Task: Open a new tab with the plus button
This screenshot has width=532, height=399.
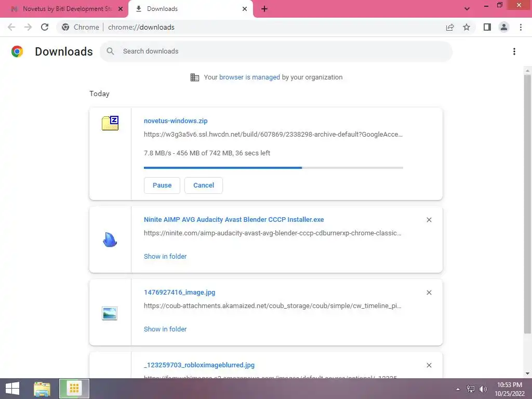Action: tap(264, 9)
